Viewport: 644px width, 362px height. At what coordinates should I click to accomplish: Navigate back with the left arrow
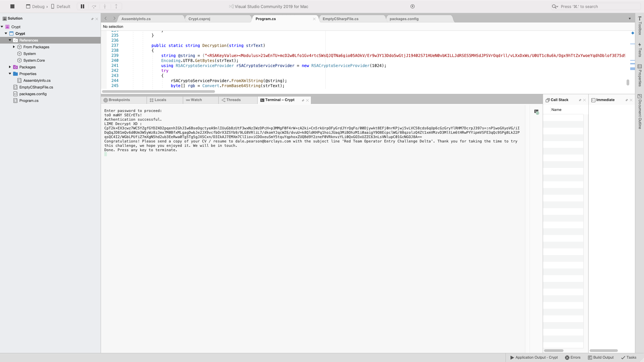coord(106,19)
